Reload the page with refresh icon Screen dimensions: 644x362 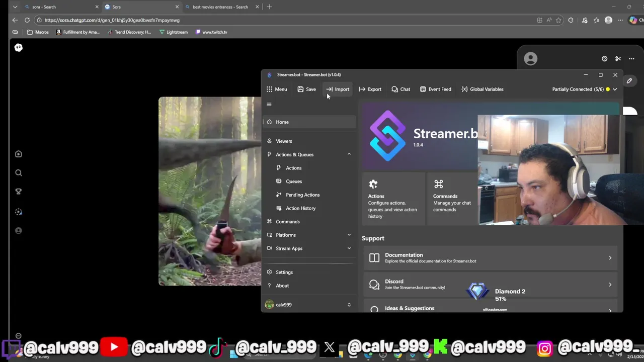point(27,20)
